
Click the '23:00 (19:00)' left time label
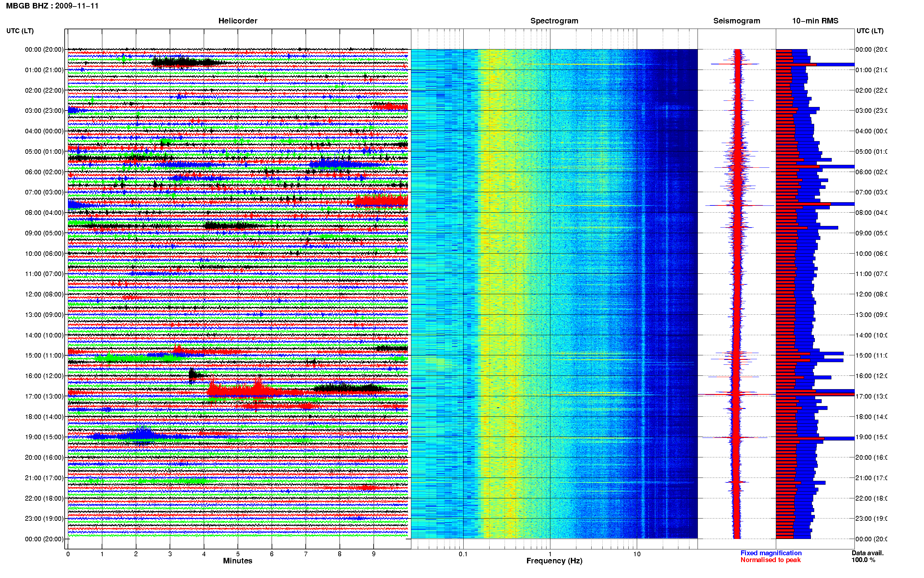pos(44,519)
